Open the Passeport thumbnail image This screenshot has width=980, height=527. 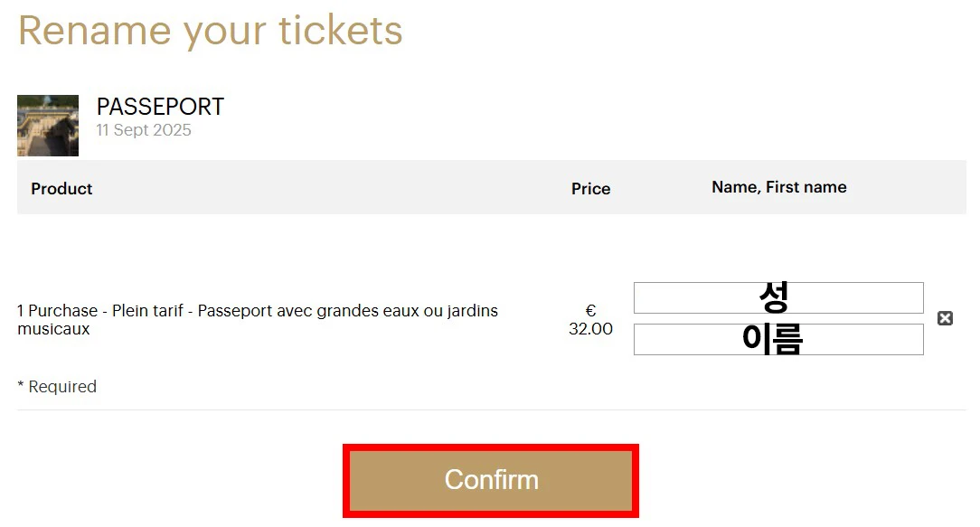48,126
